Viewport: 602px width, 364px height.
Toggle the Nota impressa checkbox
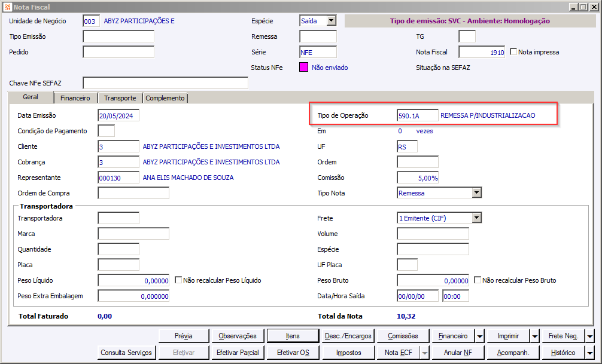(513, 52)
